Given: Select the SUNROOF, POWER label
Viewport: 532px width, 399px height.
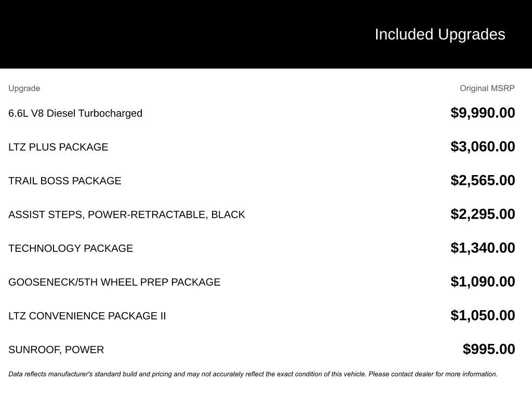Looking at the screenshot, I should 56,350.
